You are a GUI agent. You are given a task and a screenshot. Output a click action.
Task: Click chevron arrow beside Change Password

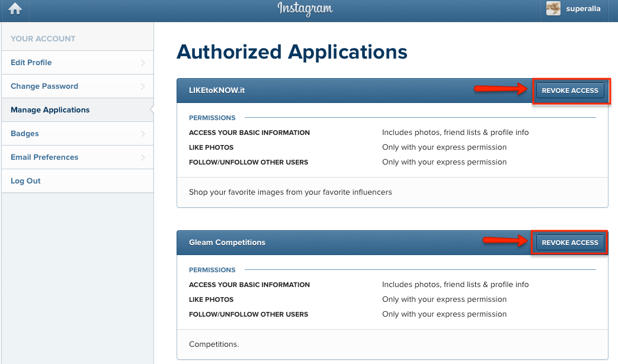pos(143,86)
